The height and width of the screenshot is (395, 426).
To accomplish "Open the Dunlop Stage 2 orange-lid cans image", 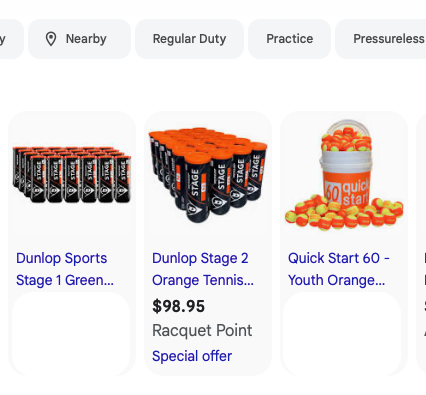I will click(208, 175).
